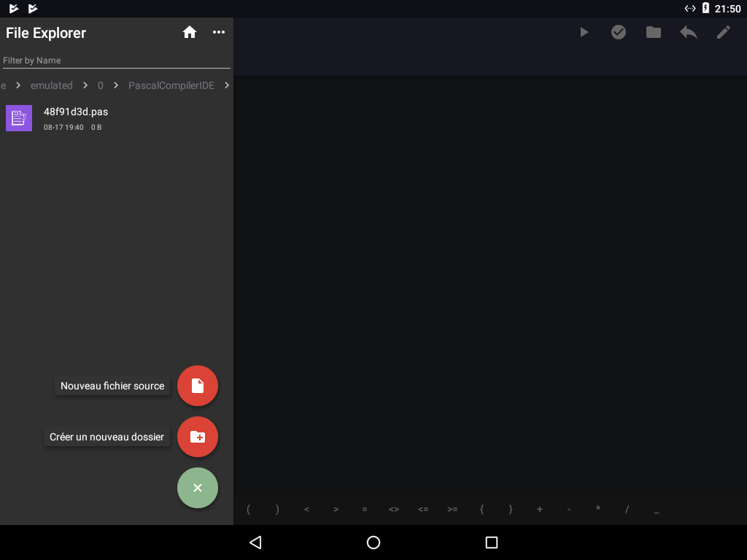
Task: Select the 'Nouveau fichier source' label
Action: tap(112, 386)
